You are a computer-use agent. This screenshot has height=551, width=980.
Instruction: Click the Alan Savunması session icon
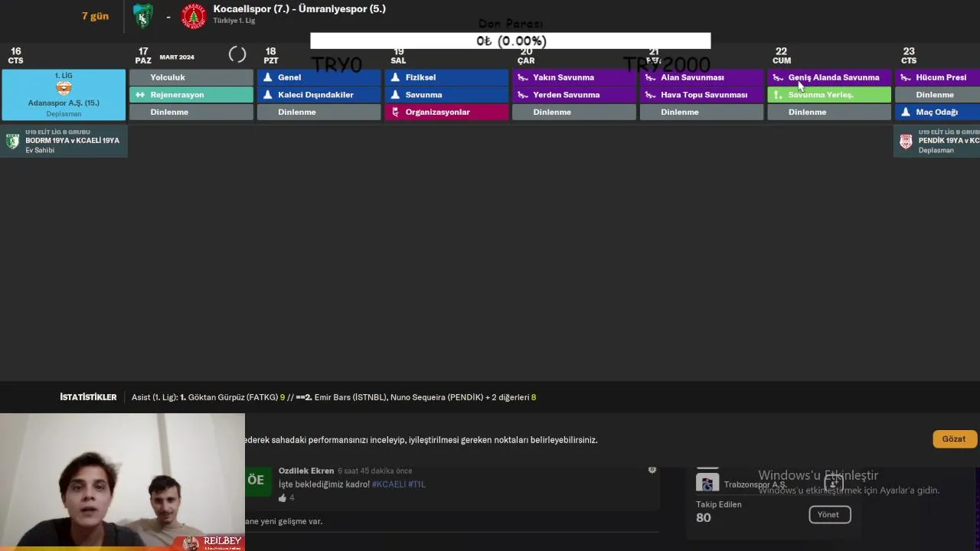[x=651, y=77]
